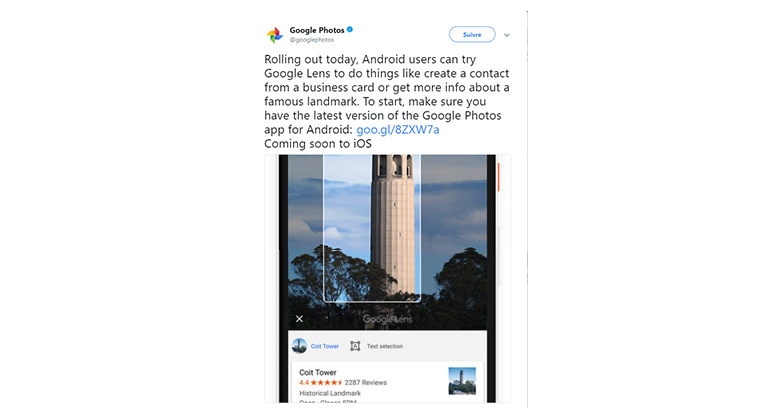Click the @googlephotos handle

click(x=311, y=40)
